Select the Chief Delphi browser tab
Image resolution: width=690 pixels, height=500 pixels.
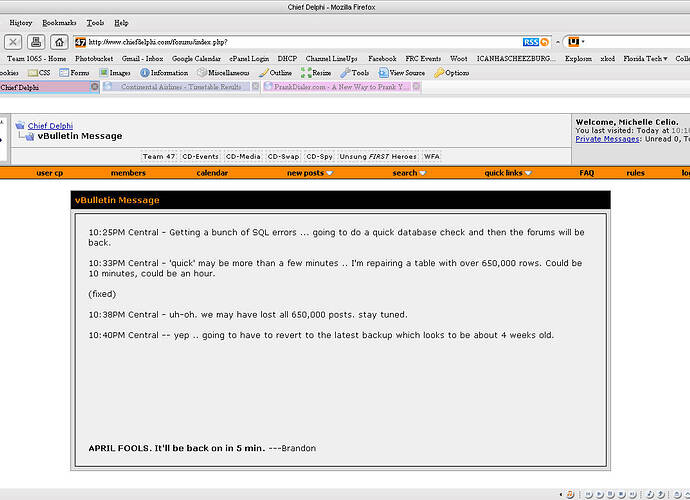coord(49,87)
